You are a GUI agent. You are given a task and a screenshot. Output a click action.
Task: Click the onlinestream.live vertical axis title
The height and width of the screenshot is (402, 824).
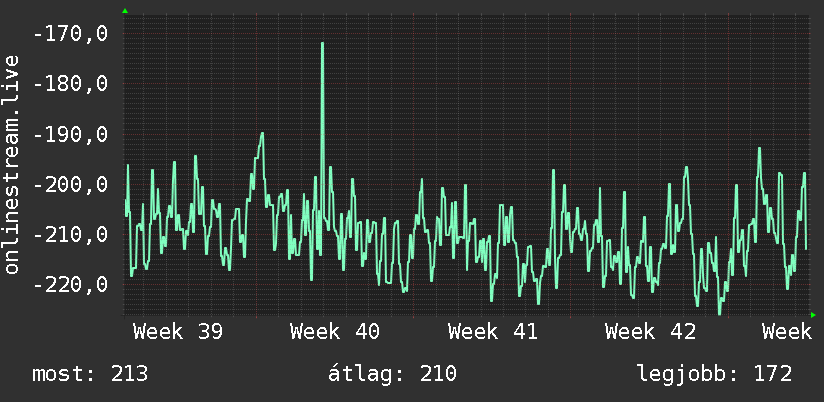[x=11, y=164]
